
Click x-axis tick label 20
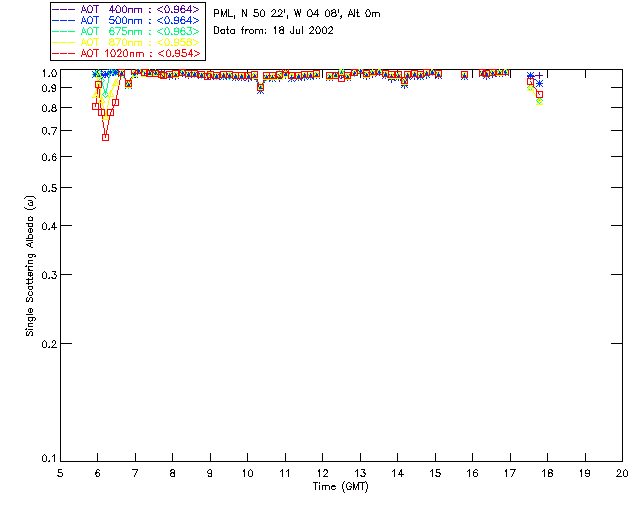(x=622, y=473)
